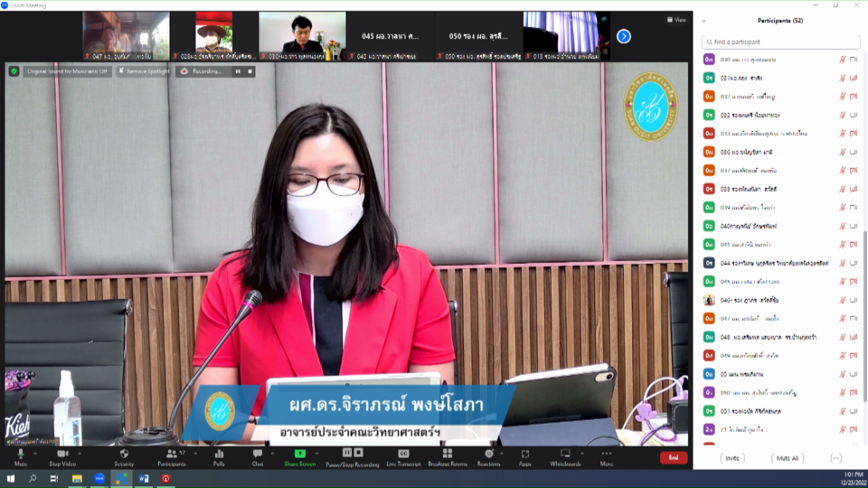Viewport: 868px width, 488px height.
Task: Toggle Stop Video in the toolbar
Action: click(62, 457)
